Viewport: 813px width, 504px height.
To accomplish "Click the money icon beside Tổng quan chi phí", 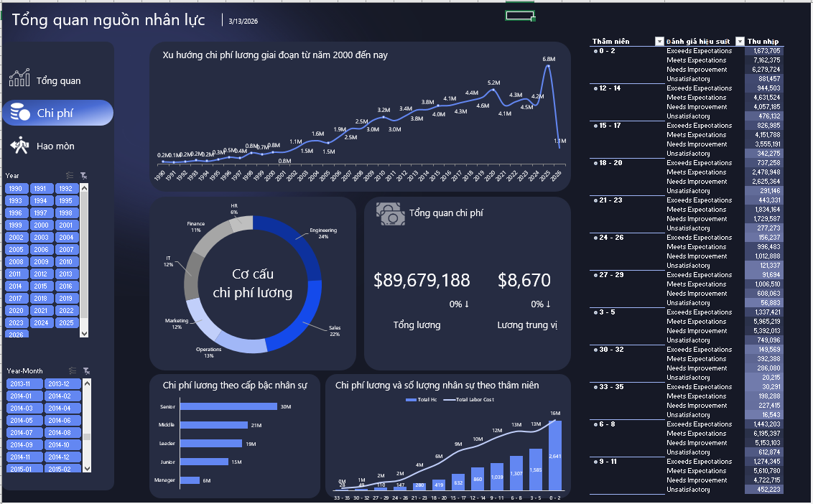I will click(390, 214).
